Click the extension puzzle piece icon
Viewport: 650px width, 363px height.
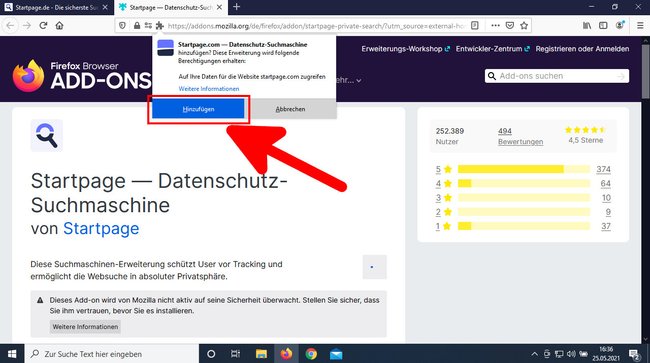tap(160, 26)
